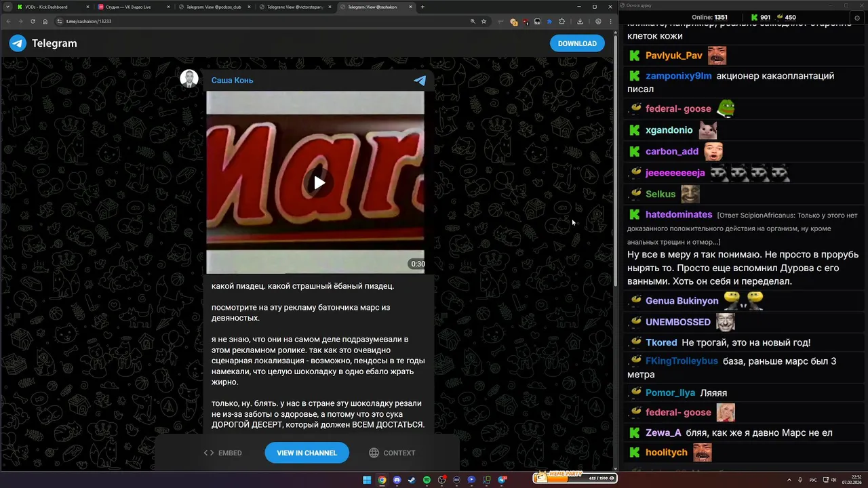
Task: Open Discord from the taskbar
Action: coord(397,480)
